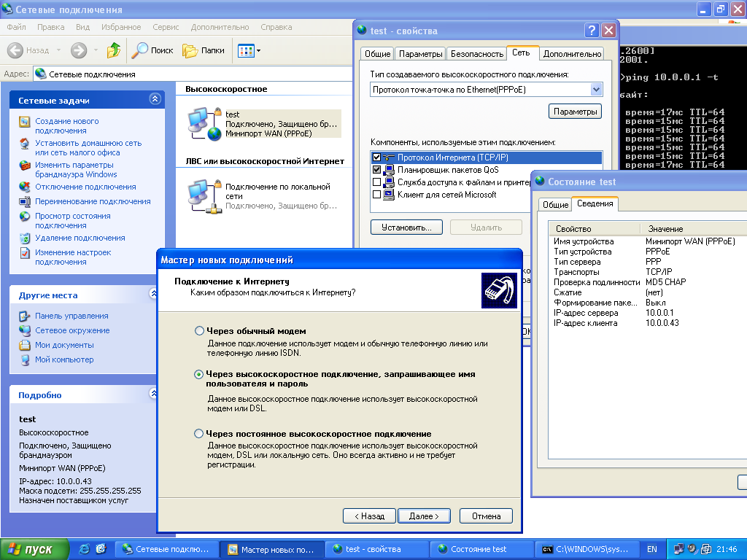Open the Файл menu

[16, 27]
